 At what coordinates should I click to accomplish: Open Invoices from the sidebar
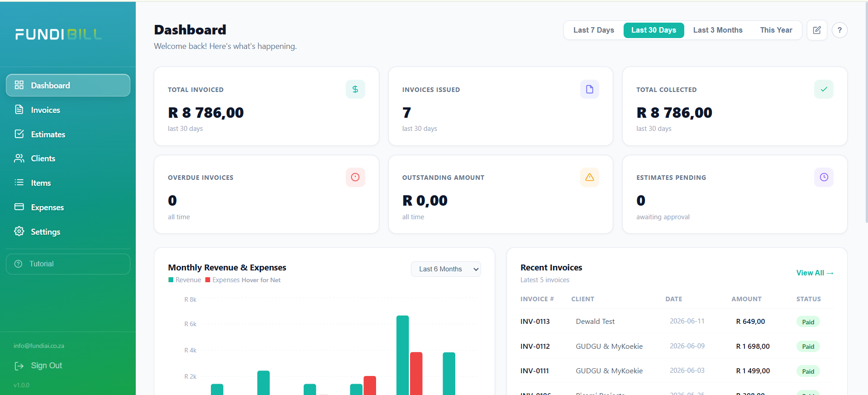[68, 110]
